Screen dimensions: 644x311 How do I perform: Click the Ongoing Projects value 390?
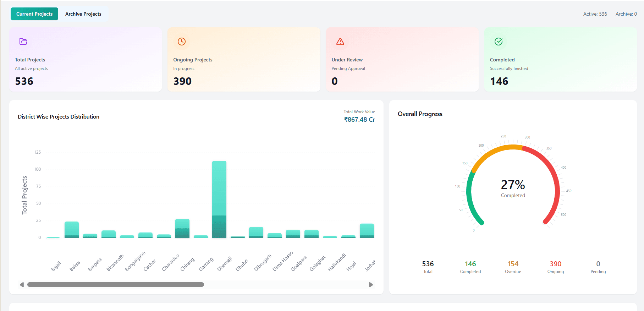click(x=182, y=81)
